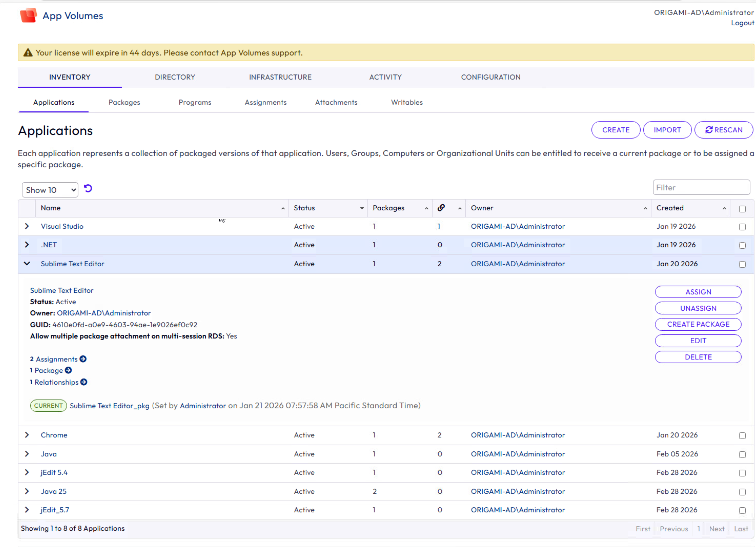The height and width of the screenshot is (548, 756).
Task: Open the arrow icon beside 1 Relationships
Action: pos(84,382)
